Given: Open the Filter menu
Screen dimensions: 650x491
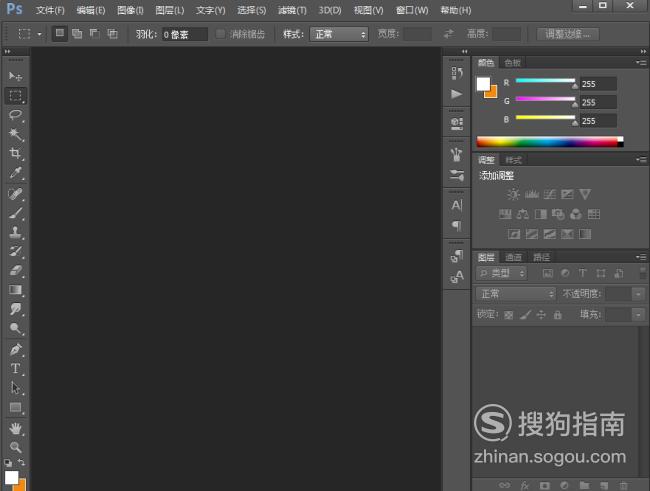Looking at the screenshot, I should [292, 10].
